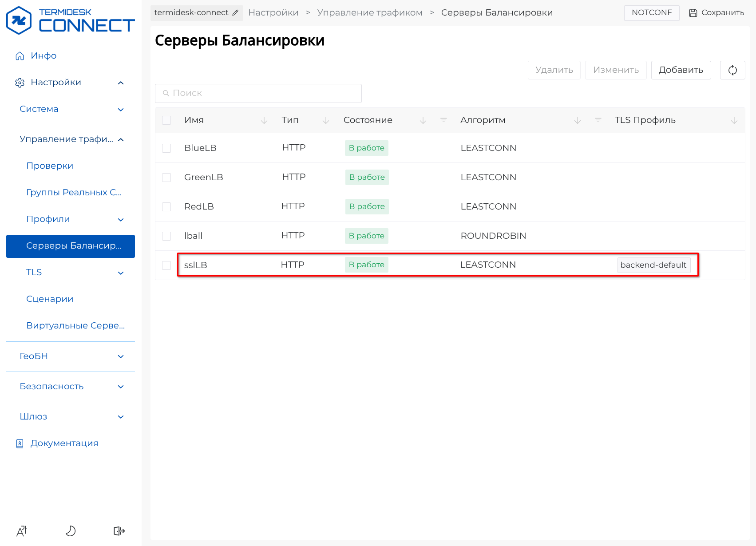
Task: Sort by Имя column arrow
Action: (264, 120)
